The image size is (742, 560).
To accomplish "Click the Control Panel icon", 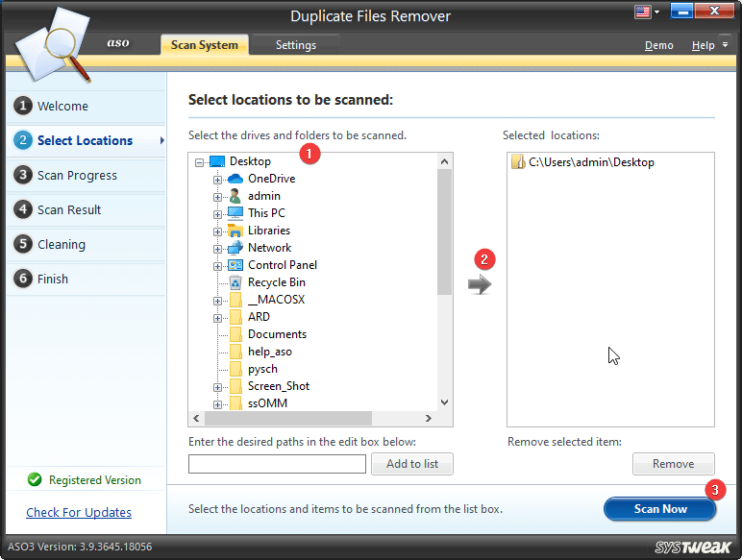I will [x=235, y=265].
